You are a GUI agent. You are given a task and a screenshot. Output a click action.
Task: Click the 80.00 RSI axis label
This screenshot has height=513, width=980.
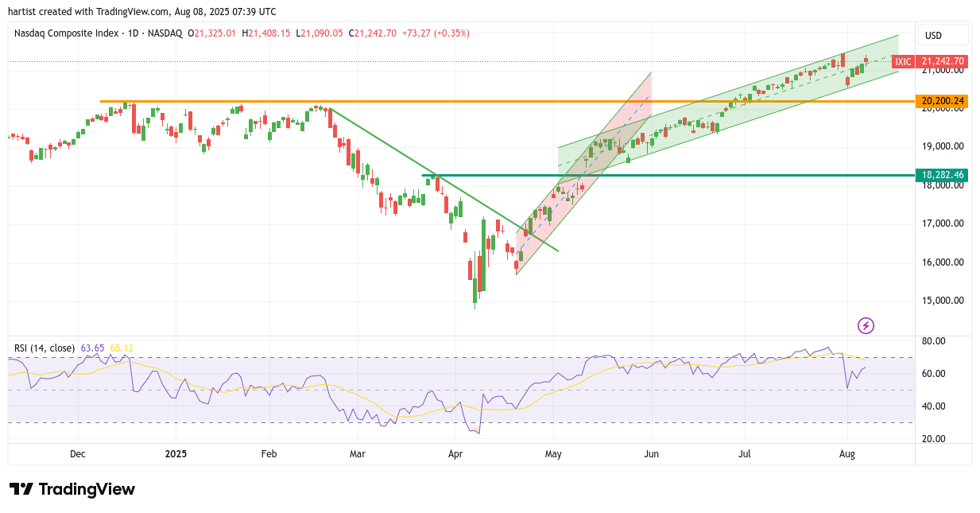(x=934, y=341)
